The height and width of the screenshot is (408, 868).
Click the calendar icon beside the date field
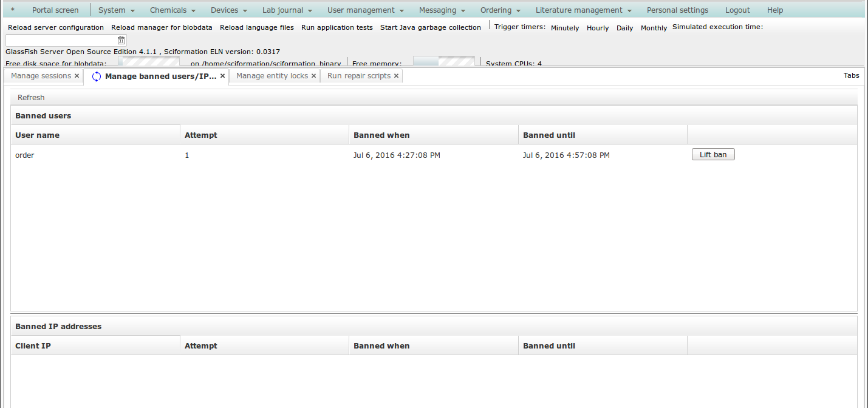[x=121, y=40]
